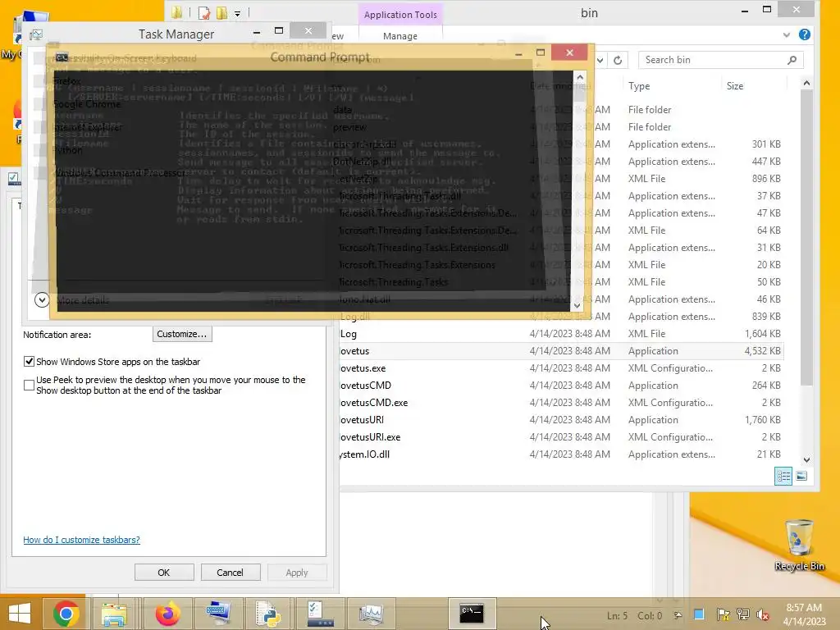840x630 pixels.
Task: Click Cancel in Taskbar properties dialog
Action: click(231, 572)
